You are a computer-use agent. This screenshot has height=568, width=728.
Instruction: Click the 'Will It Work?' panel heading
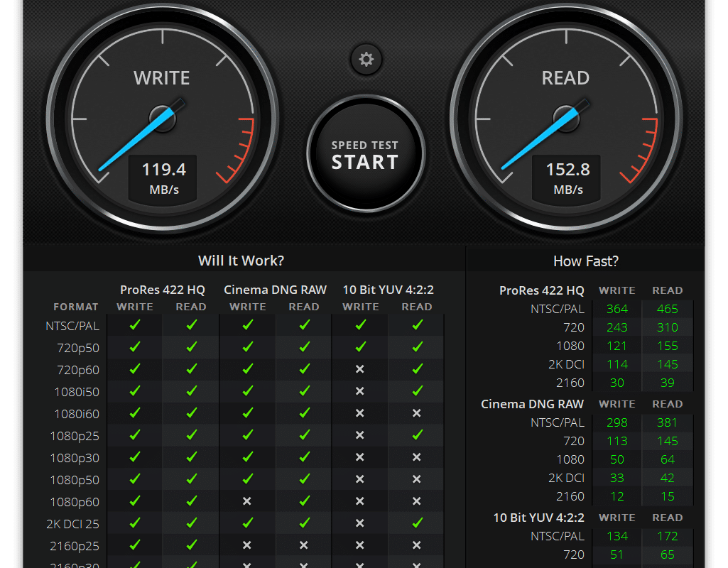241,261
